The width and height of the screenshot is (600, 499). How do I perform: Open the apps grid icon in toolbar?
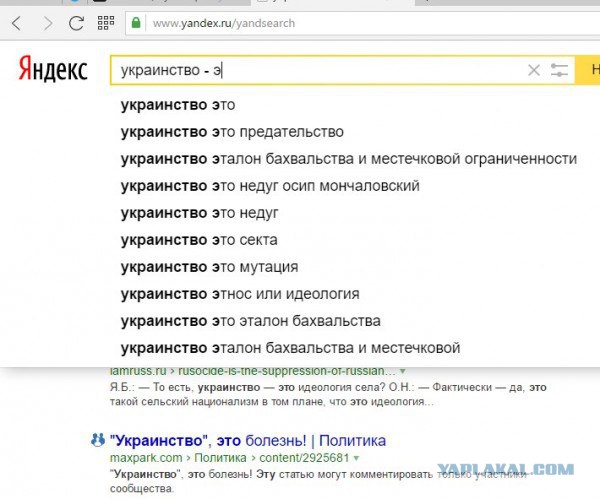(x=106, y=23)
